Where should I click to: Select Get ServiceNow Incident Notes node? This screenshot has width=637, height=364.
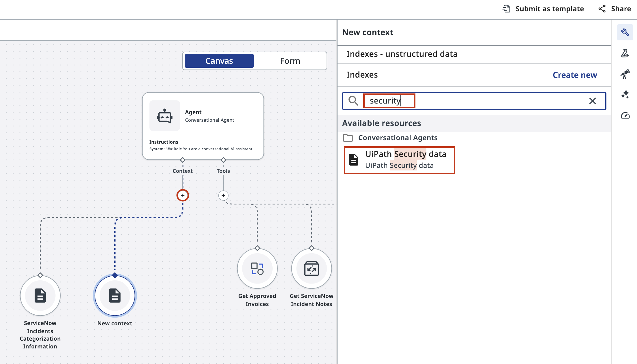tap(311, 269)
